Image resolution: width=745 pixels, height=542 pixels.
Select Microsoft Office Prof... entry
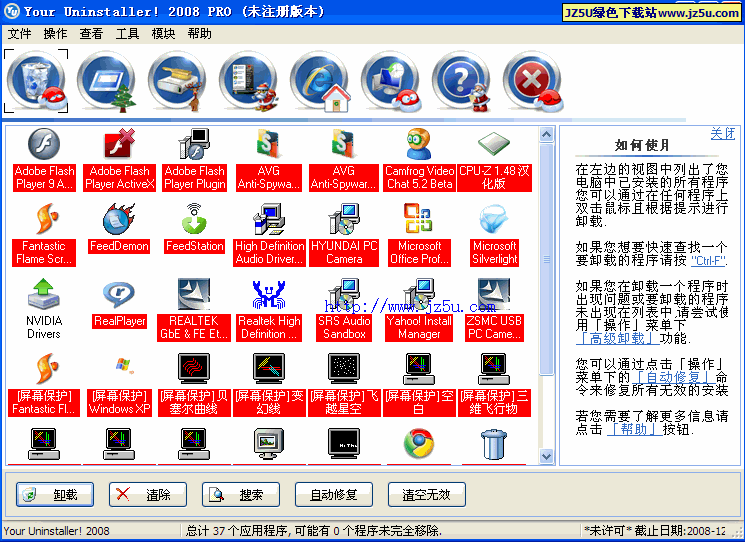click(419, 235)
